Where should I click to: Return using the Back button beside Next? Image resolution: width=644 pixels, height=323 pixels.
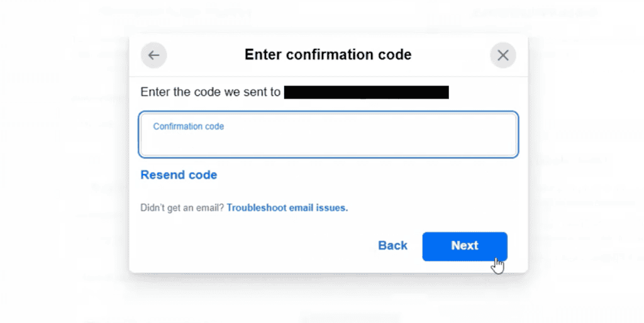click(x=392, y=246)
